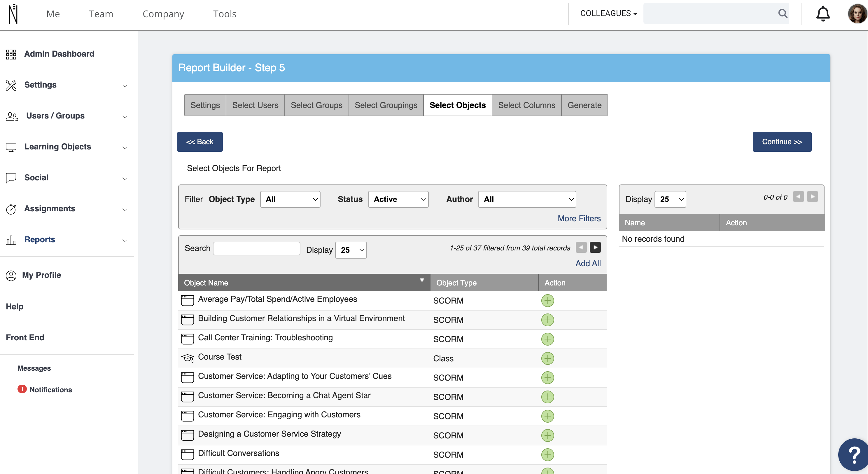This screenshot has height=474, width=868.
Task: Add Building Customer Relationships in a Virtual Environment object
Action: (x=547, y=320)
